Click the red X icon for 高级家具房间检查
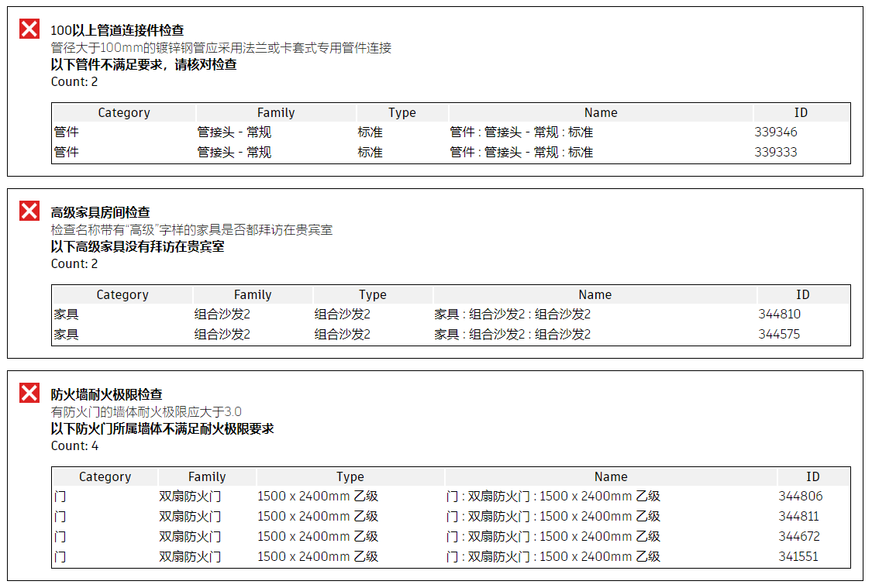The height and width of the screenshot is (588, 872). [x=29, y=211]
